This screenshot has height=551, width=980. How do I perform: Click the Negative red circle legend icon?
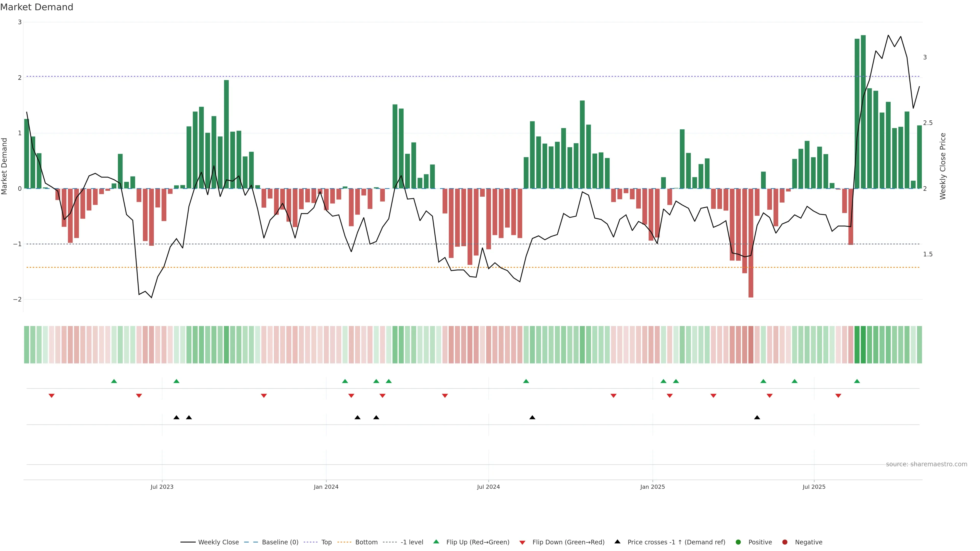(785, 542)
